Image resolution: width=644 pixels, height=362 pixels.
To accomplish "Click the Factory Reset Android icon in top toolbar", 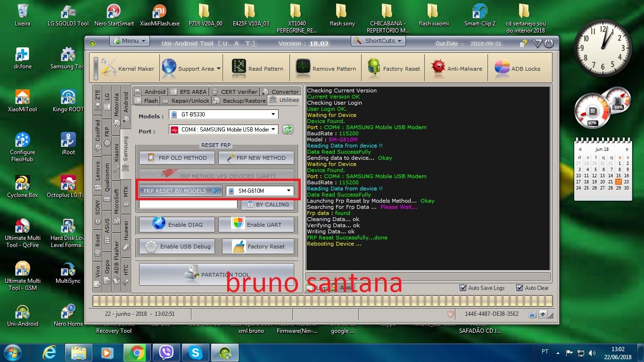I will coord(374,68).
